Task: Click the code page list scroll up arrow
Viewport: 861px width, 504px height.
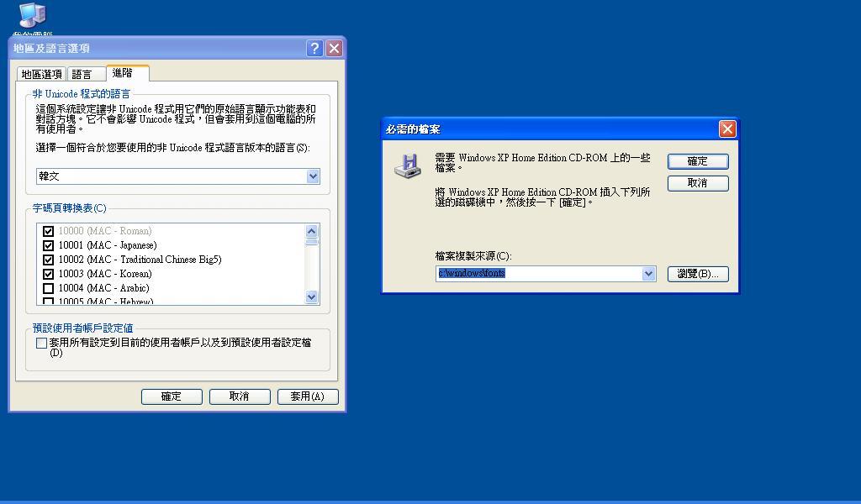Action: [311, 231]
